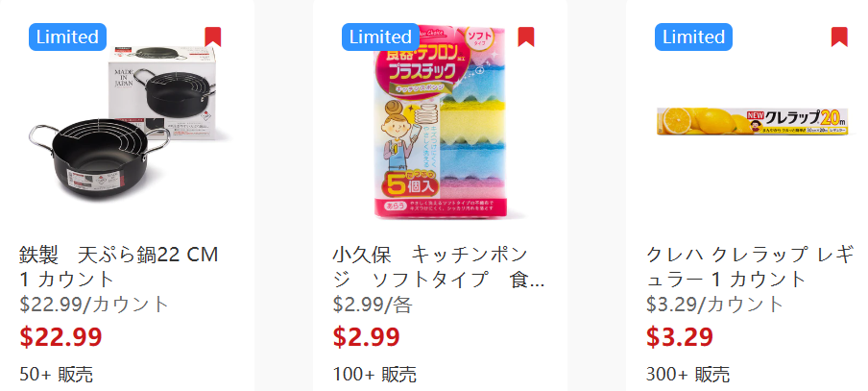
Task: Click the Limited badge on the Kurewrap product
Action: pyautogui.click(x=693, y=37)
